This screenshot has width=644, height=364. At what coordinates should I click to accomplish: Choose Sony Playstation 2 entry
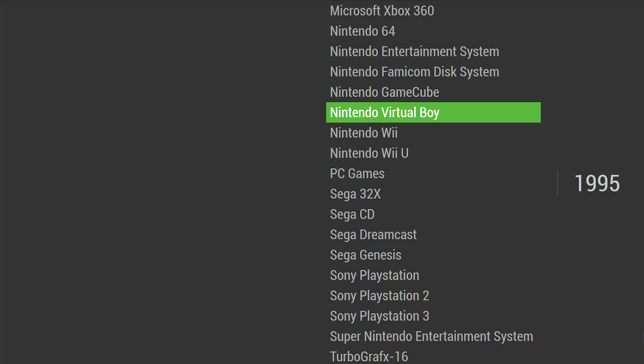click(379, 296)
